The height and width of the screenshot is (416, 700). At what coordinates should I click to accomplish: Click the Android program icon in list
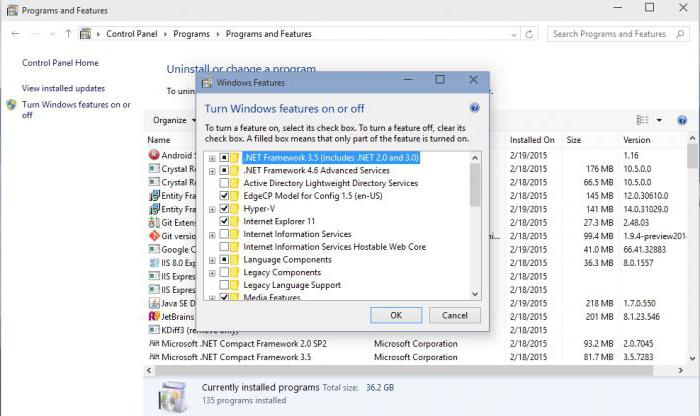click(154, 155)
